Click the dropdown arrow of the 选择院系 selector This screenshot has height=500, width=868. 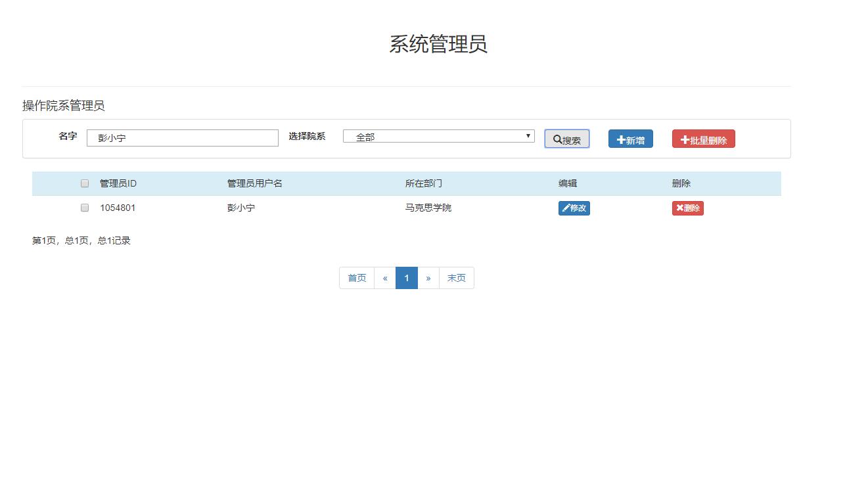coord(528,136)
